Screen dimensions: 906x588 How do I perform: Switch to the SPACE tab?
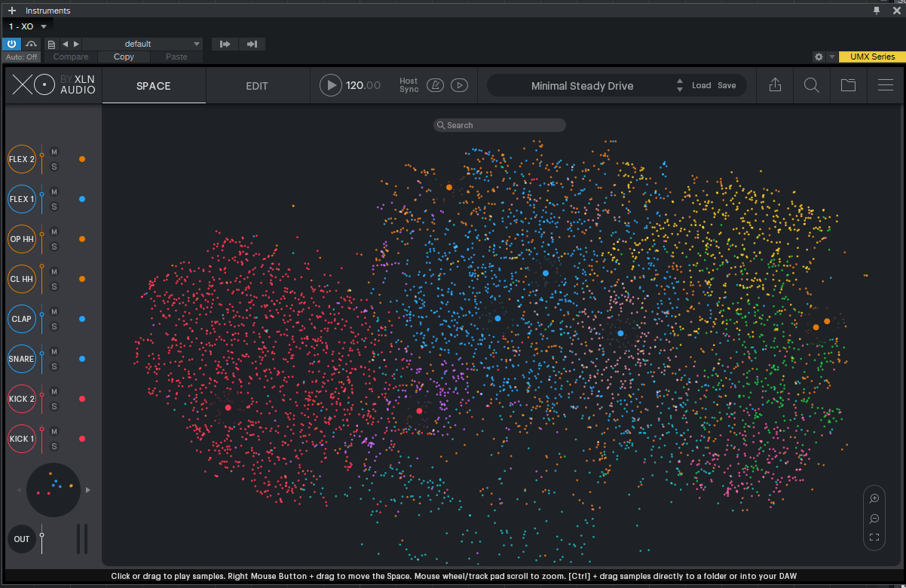(x=154, y=86)
